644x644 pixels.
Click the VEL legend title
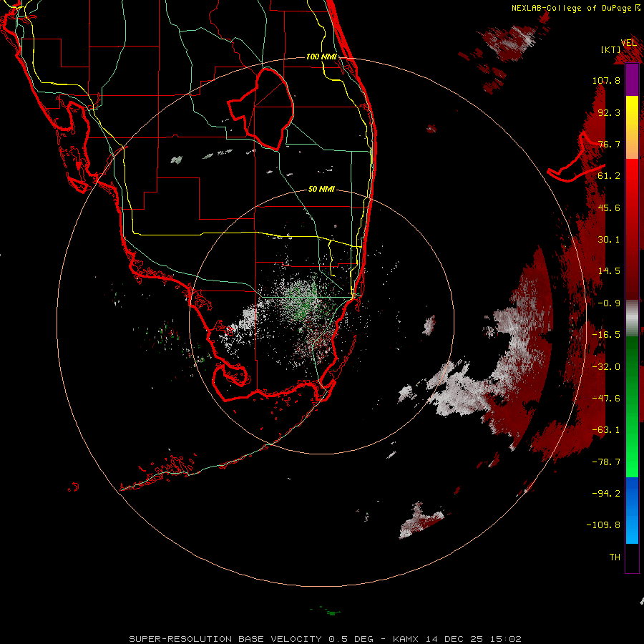coord(628,43)
